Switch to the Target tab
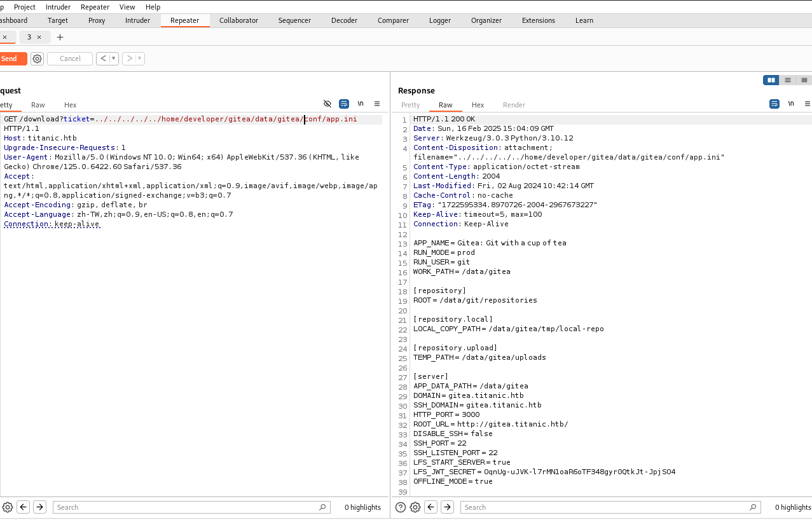The width and height of the screenshot is (812, 520). pos(57,20)
